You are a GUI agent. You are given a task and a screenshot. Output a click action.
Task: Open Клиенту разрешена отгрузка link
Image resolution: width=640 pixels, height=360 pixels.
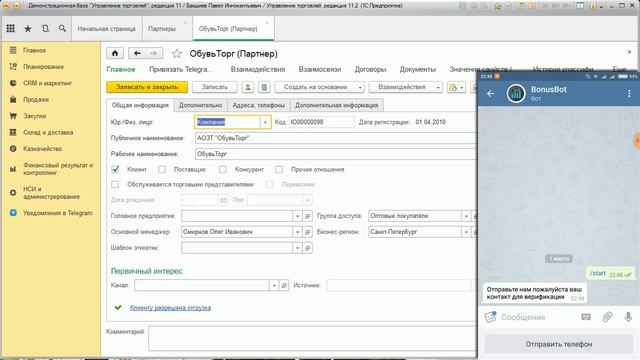(170, 308)
